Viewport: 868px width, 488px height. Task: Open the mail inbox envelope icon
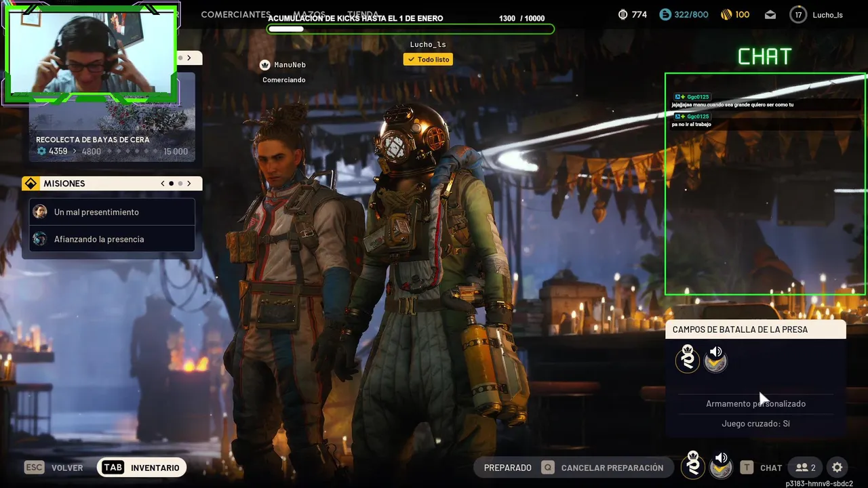(x=770, y=15)
